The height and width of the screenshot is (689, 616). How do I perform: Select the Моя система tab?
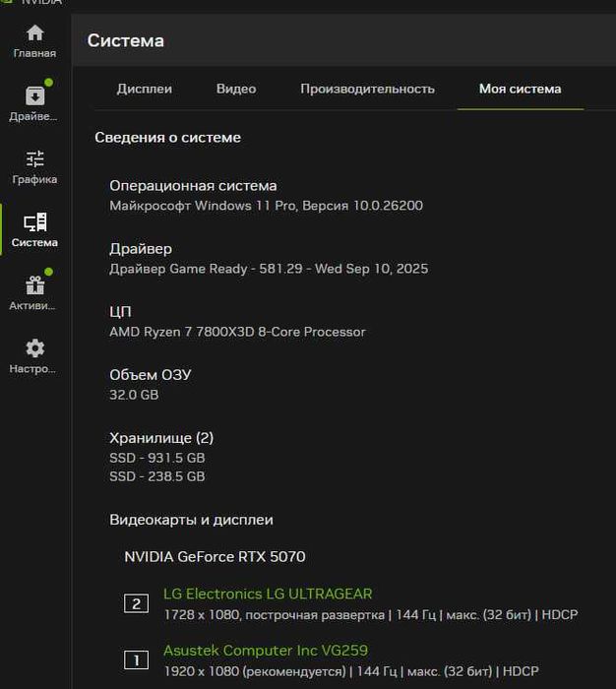tap(521, 89)
